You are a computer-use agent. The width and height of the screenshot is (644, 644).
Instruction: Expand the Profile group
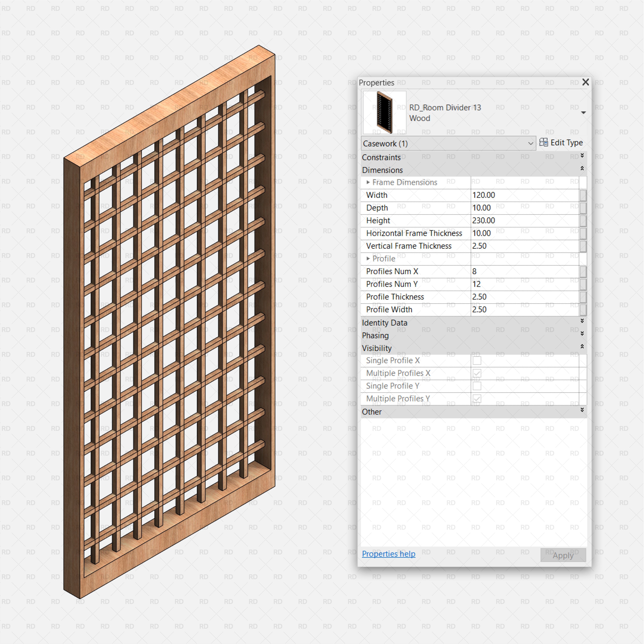368,259
